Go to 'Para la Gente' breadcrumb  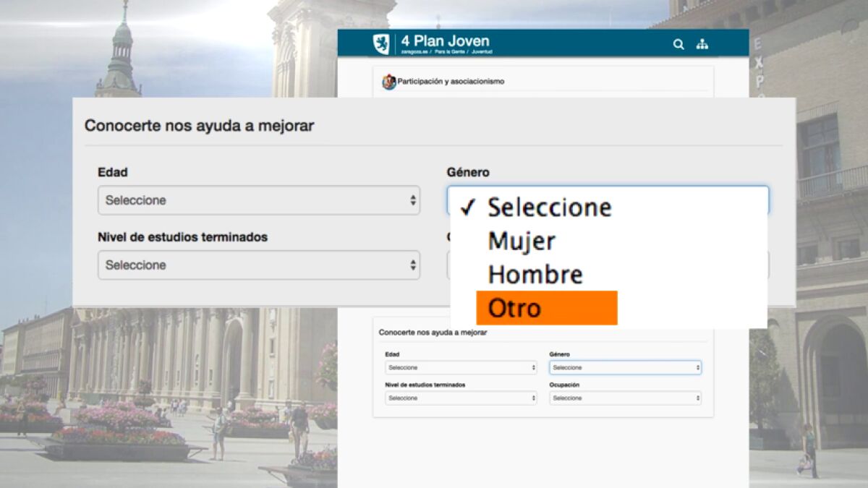451,52
